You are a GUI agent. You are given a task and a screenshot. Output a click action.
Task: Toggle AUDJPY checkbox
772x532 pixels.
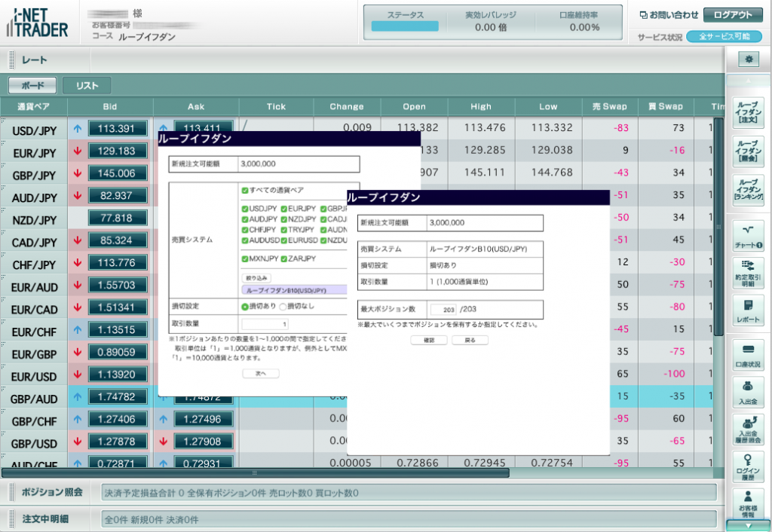[245, 219]
